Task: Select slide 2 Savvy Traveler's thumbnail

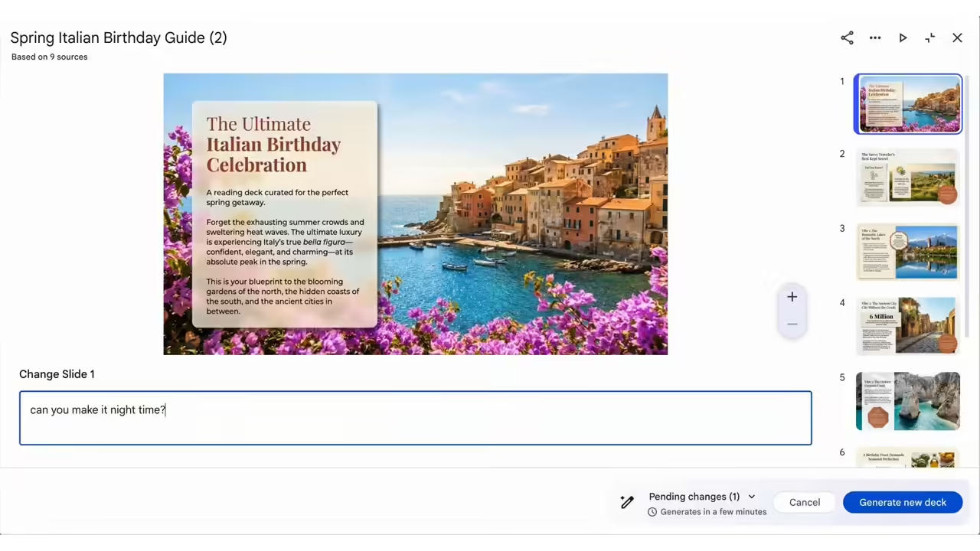Action: click(x=908, y=178)
